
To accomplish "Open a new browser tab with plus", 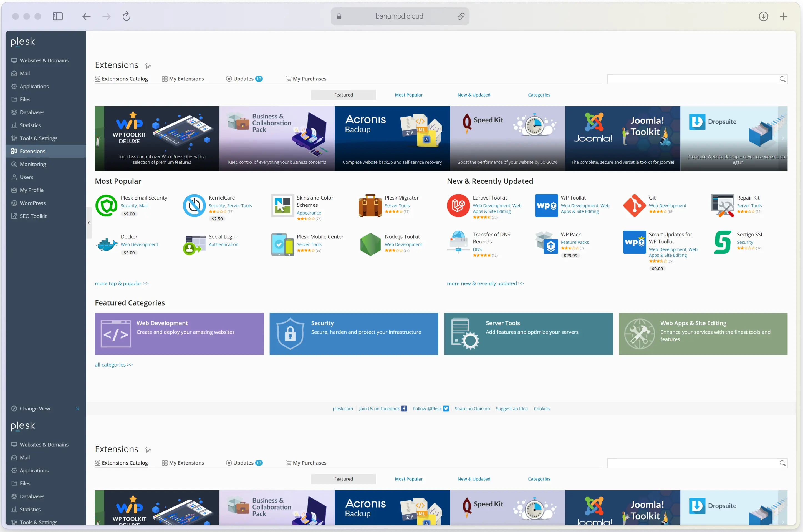I will click(x=783, y=16).
